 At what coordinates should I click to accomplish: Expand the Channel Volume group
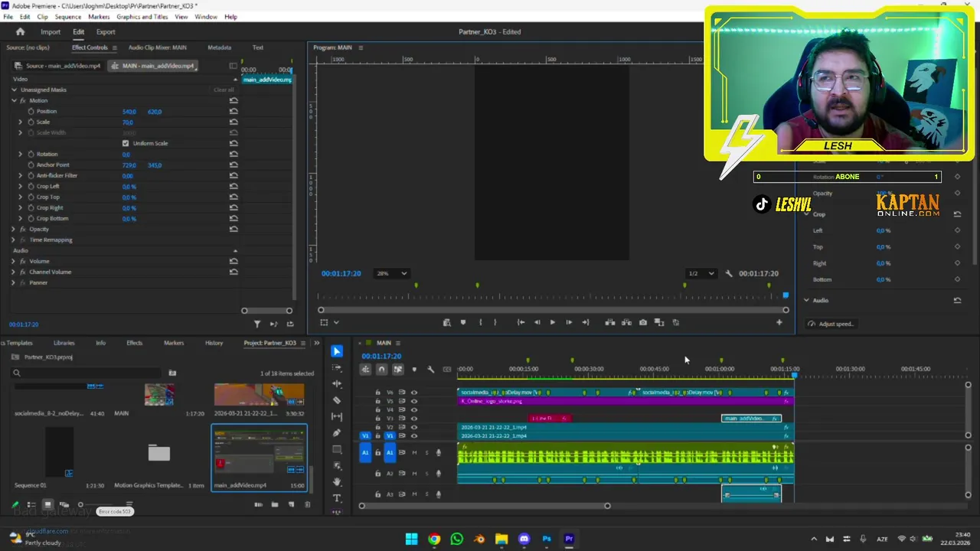pos(14,272)
